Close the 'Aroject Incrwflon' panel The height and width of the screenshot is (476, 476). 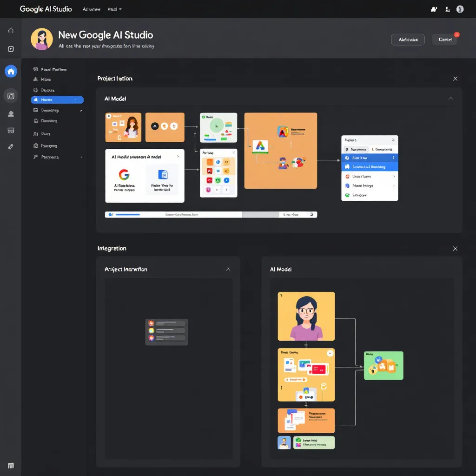point(228,269)
